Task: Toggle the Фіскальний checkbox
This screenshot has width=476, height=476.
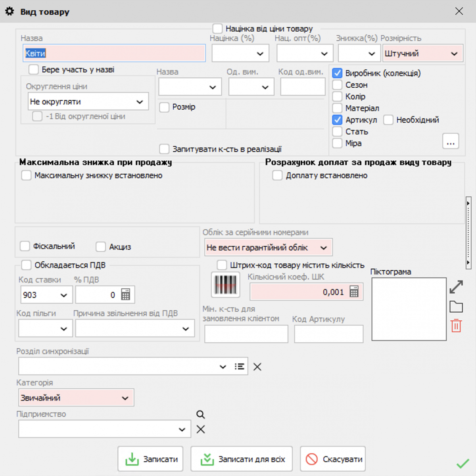Action: (25, 246)
